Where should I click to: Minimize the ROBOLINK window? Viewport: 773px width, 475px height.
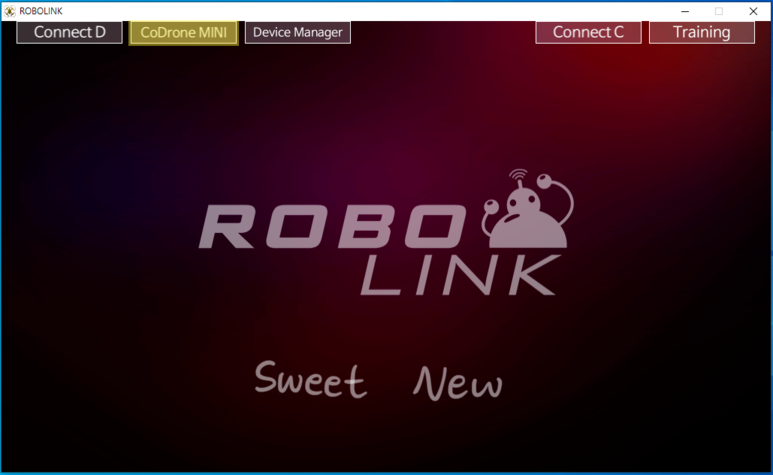[x=685, y=11]
